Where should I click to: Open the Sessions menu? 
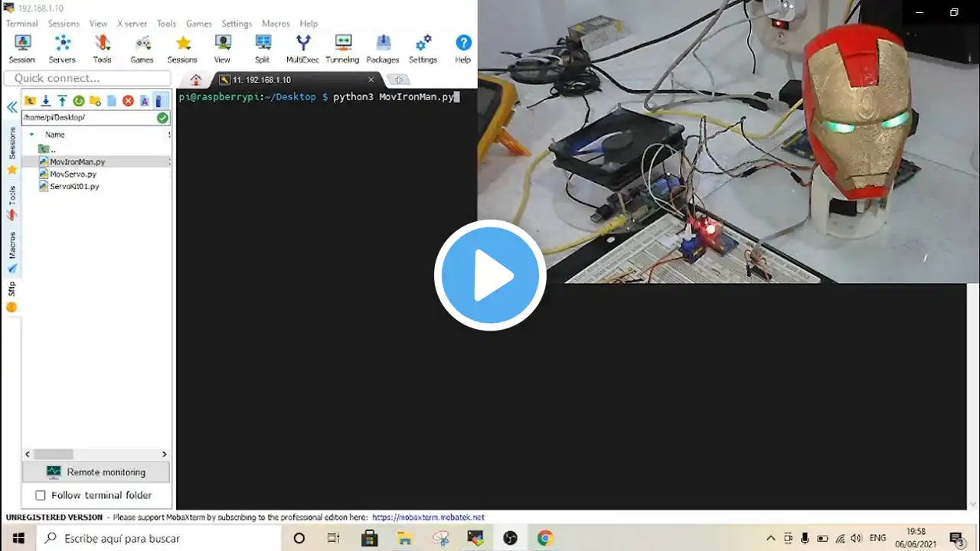64,24
